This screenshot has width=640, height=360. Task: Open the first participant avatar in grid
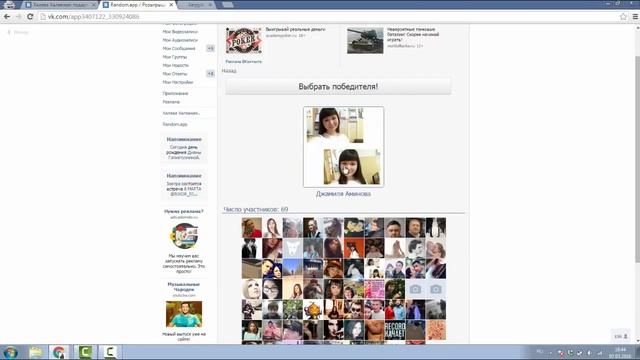point(251,228)
